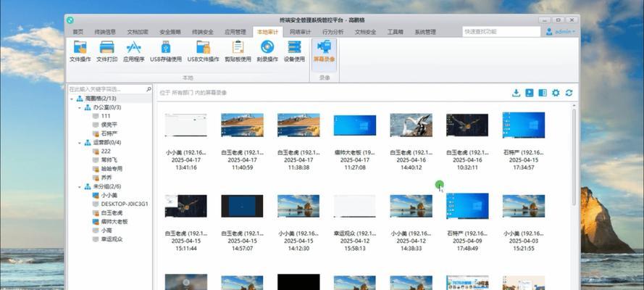Image resolution: width=644 pixels, height=290 pixels.
Task: Switch to the 终端信息 tab
Action: [x=105, y=32]
